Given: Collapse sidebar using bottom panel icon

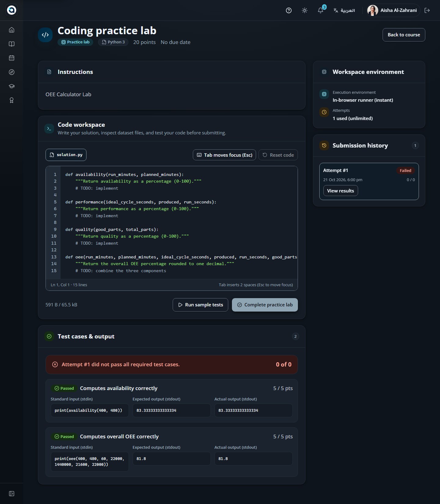Looking at the screenshot, I should [12, 494].
